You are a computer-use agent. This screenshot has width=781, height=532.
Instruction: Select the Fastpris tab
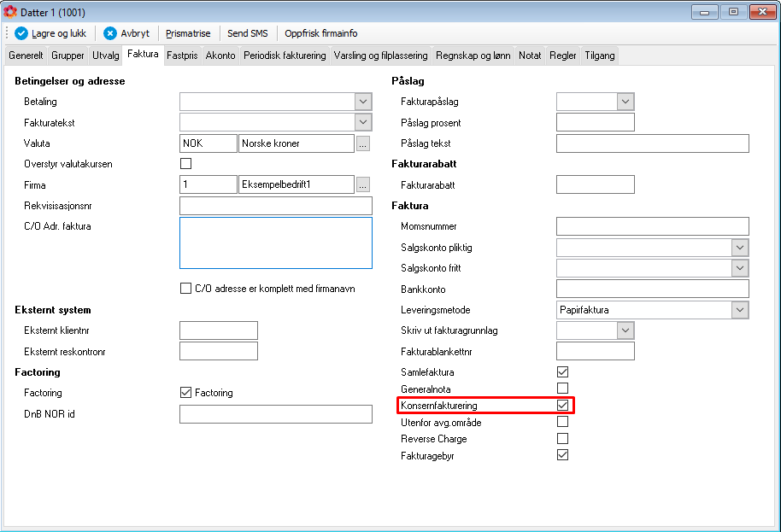pos(182,56)
